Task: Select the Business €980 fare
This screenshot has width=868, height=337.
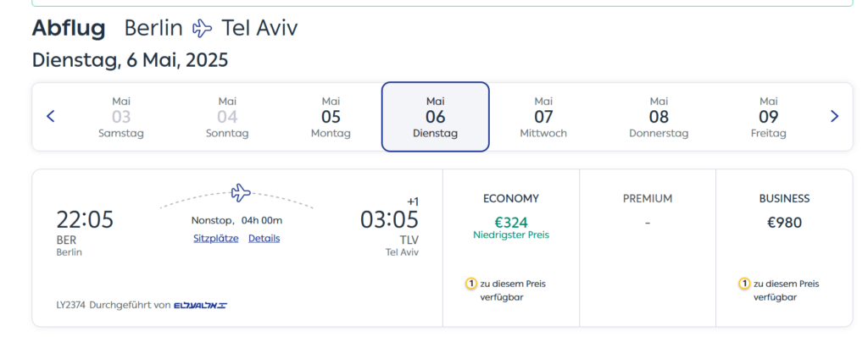Action: coord(784,248)
